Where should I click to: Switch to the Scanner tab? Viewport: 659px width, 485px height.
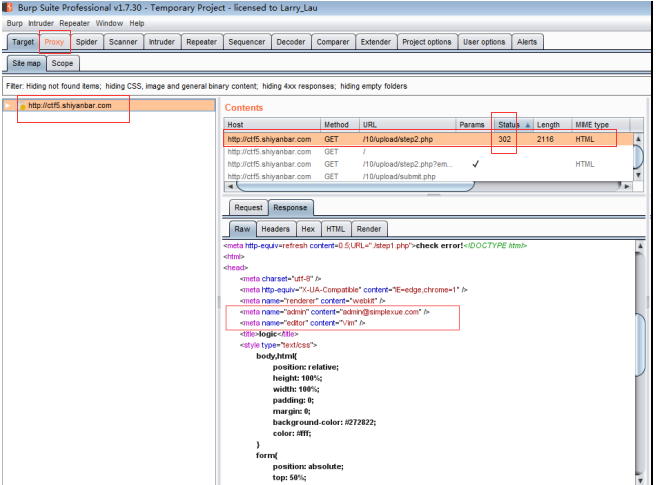coord(123,42)
